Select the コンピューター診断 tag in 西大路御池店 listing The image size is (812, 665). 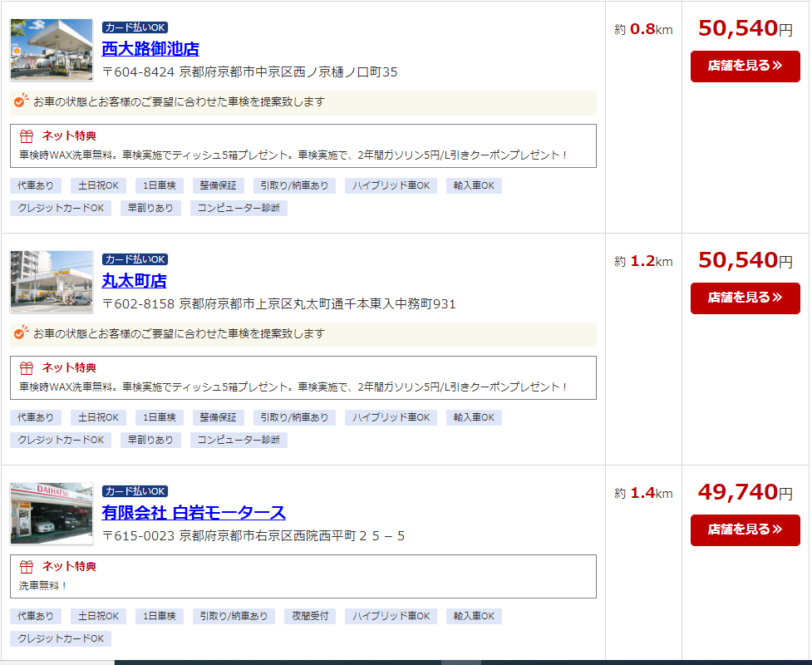tap(239, 208)
